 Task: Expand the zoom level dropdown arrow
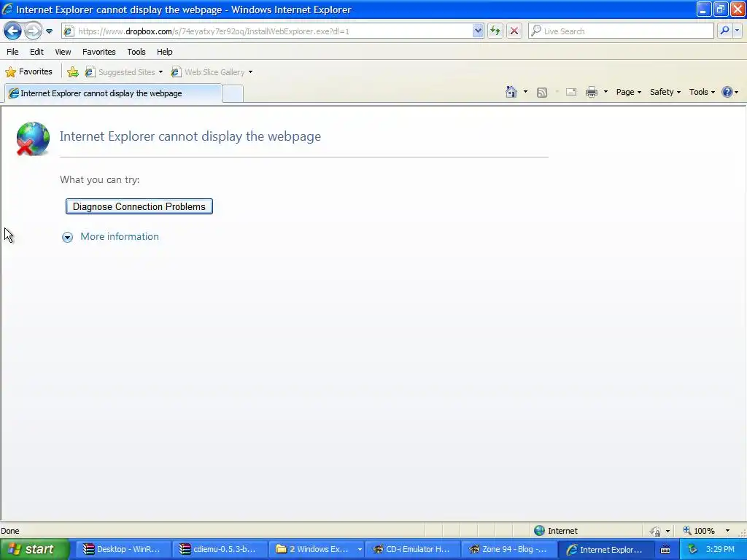click(x=727, y=531)
